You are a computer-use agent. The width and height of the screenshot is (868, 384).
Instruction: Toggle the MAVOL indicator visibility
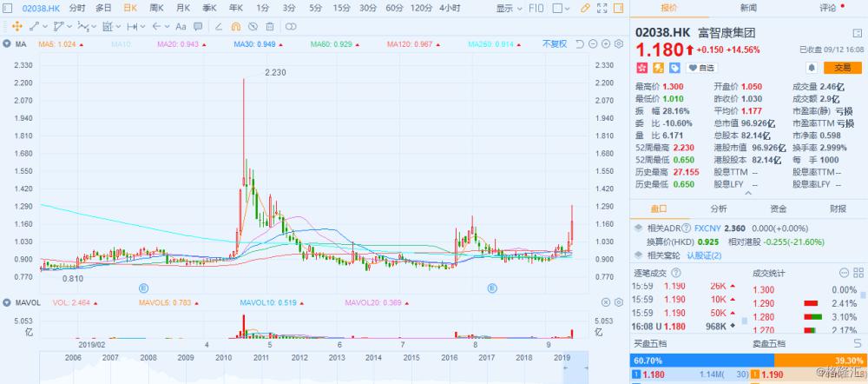click(x=7, y=302)
